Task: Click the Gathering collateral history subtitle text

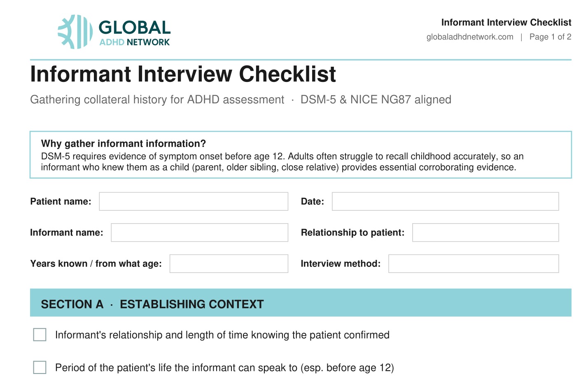Action: point(157,100)
